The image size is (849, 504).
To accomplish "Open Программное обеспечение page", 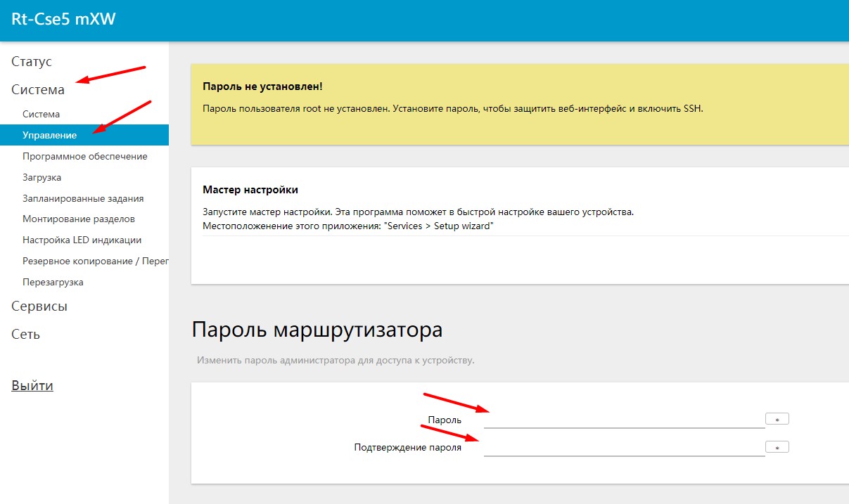I will tap(84, 156).
